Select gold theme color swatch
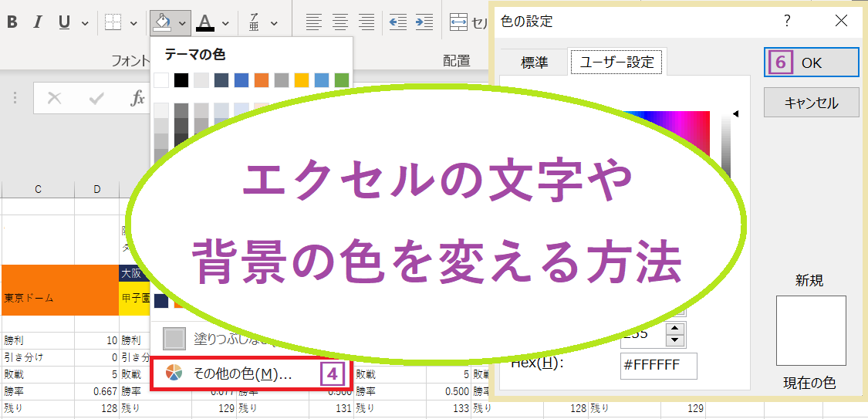The height and width of the screenshot is (419, 868). coord(301,80)
